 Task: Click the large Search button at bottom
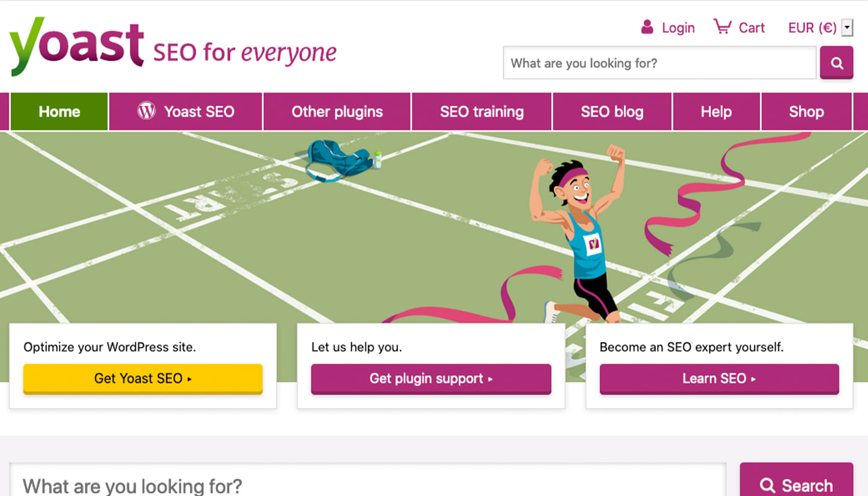click(796, 484)
